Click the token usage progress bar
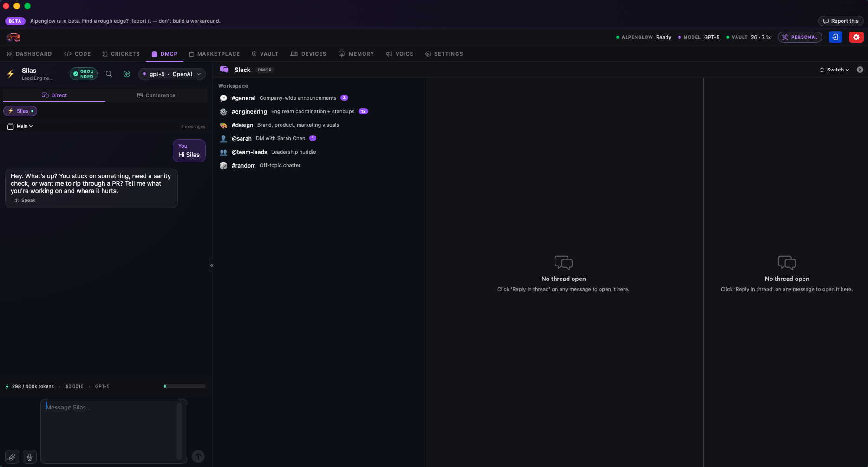Image resolution: width=868 pixels, height=467 pixels. (x=185, y=386)
